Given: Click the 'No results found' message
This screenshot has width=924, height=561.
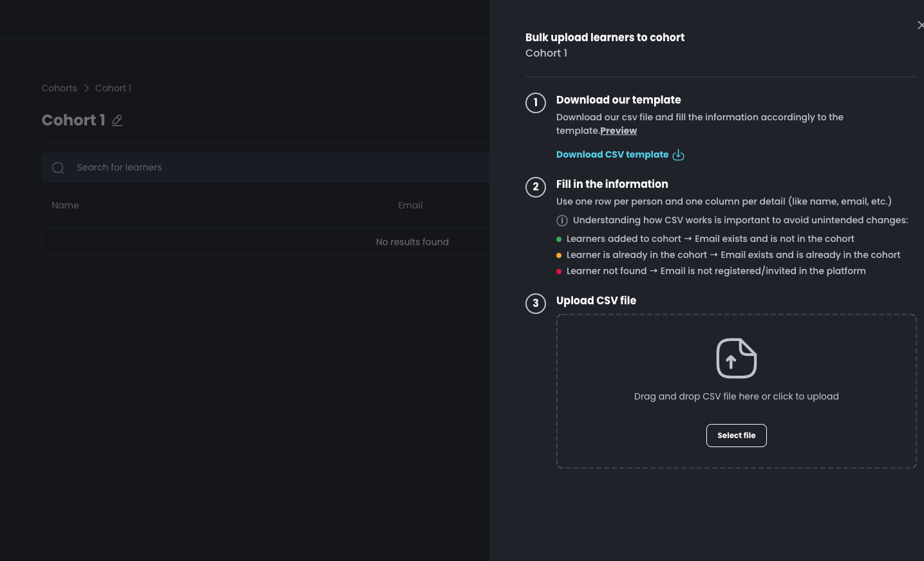Looking at the screenshot, I should (412, 242).
